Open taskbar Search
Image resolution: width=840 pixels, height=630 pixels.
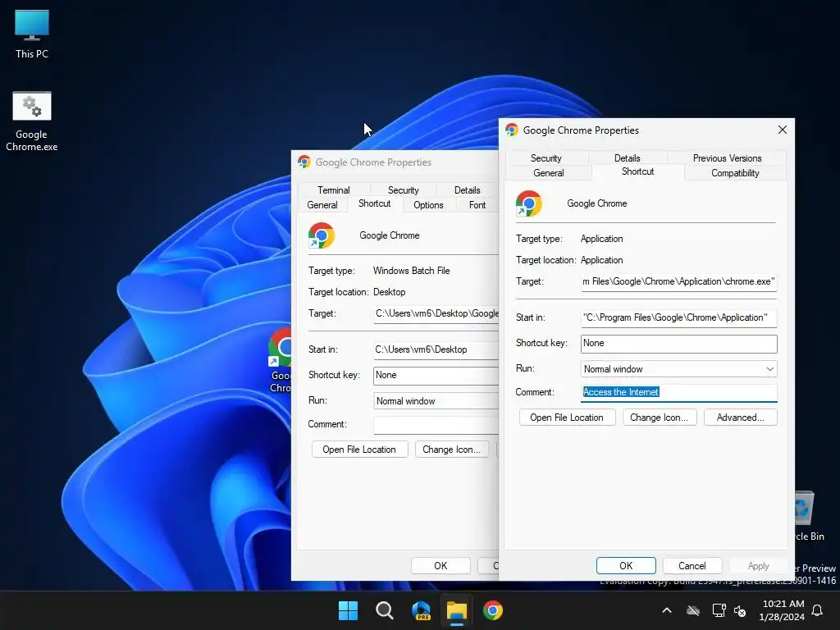coord(384,610)
